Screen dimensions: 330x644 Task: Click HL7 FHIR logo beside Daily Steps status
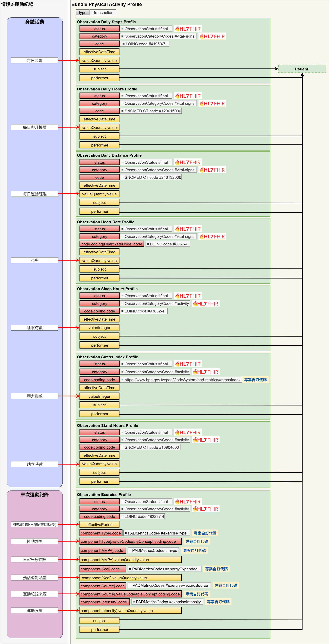(188, 29)
